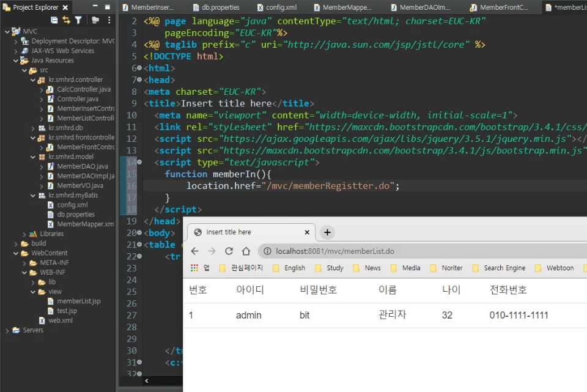Open the Project Explorer filter icon

(x=78, y=20)
